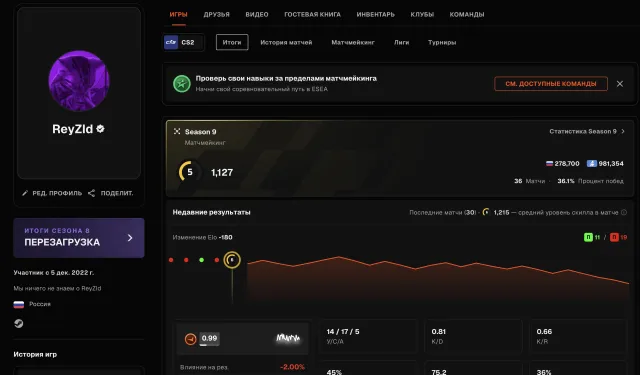Select the Матчмейкинг sub-tab
This screenshot has width=640, height=375.
353,42
